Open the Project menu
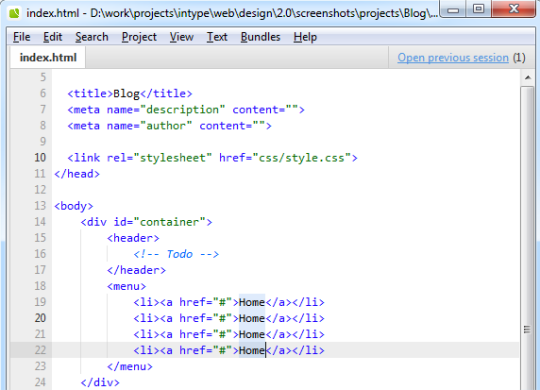 pos(139,37)
